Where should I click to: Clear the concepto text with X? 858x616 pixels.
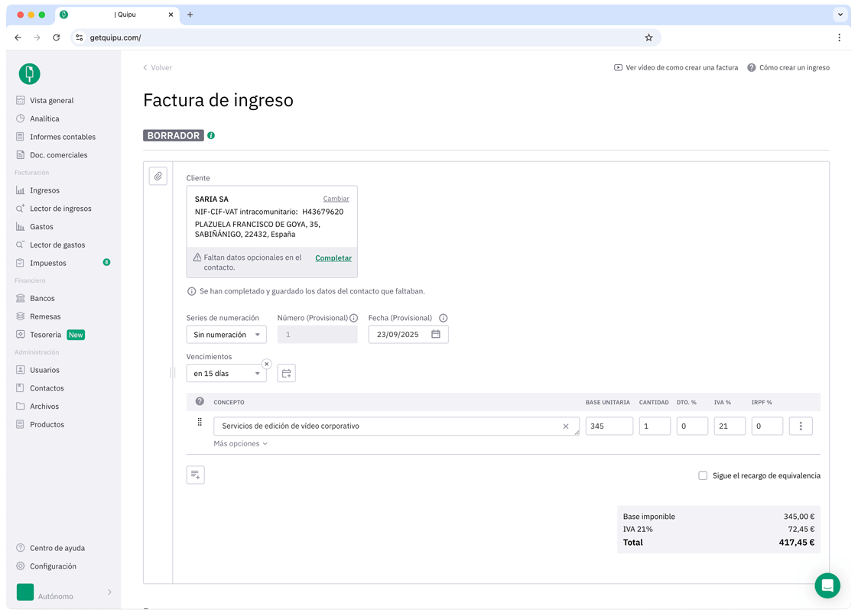pos(566,426)
